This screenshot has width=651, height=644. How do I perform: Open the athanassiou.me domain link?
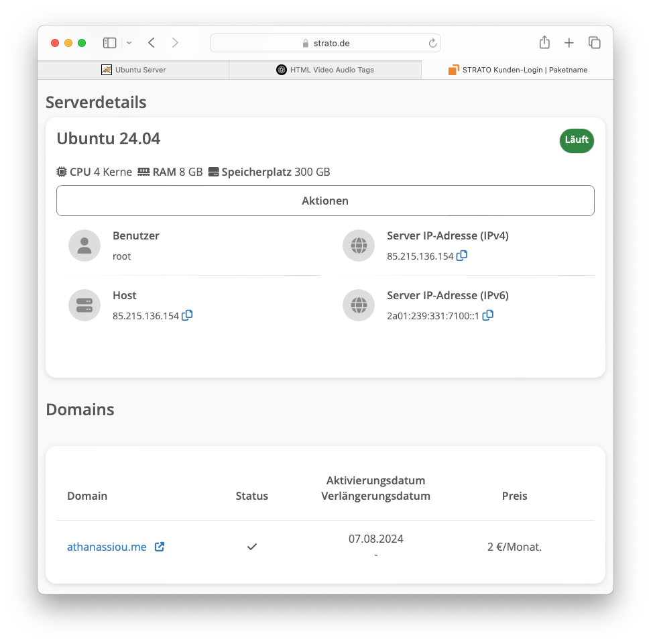click(x=107, y=547)
